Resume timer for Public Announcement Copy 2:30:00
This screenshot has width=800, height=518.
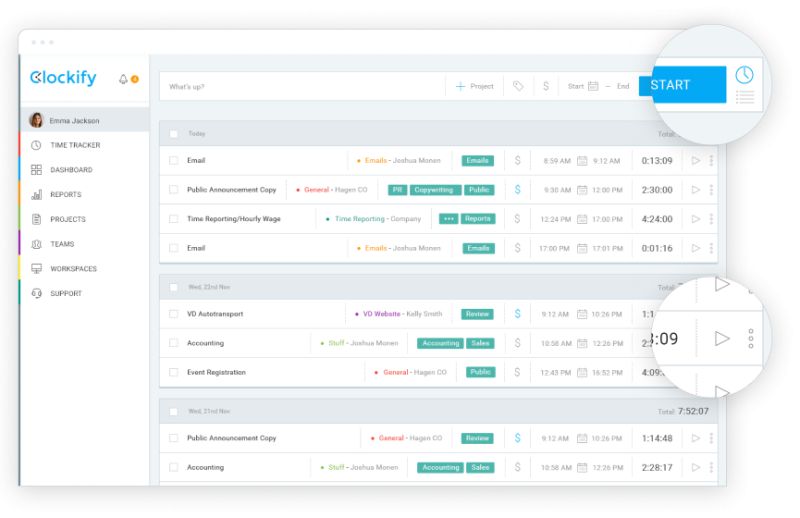[x=695, y=189]
